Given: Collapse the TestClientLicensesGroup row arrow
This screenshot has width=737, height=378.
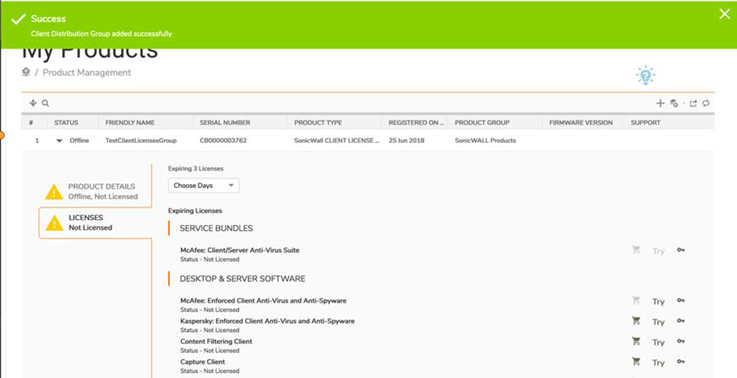Looking at the screenshot, I should [x=59, y=141].
